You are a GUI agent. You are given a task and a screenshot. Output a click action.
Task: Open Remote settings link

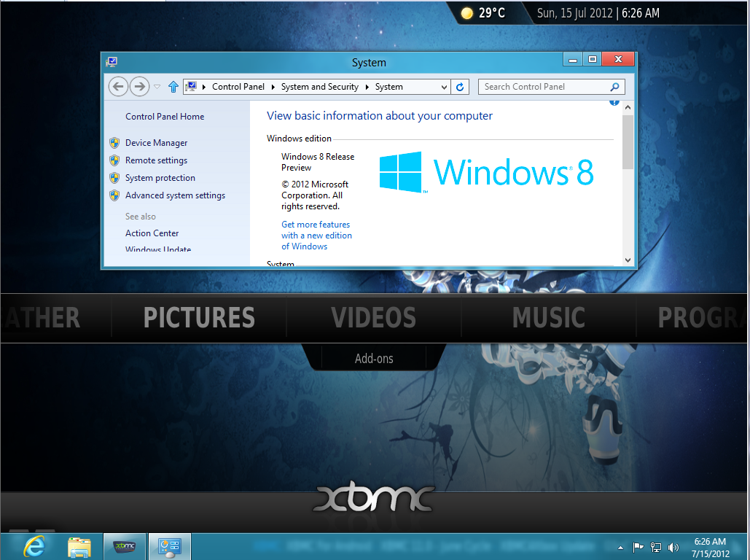coord(157,160)
